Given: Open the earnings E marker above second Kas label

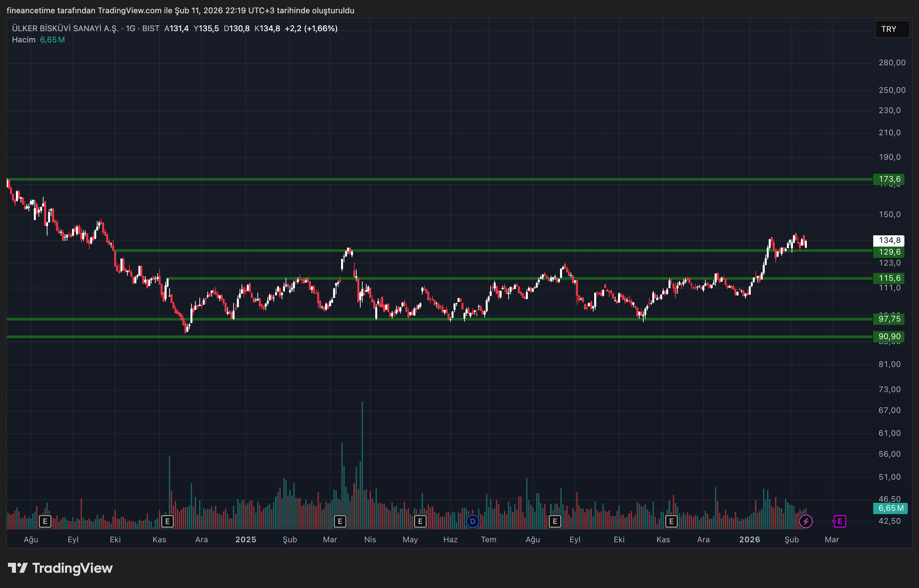Looking at the screenshot, I should click(x=672, y=521).
